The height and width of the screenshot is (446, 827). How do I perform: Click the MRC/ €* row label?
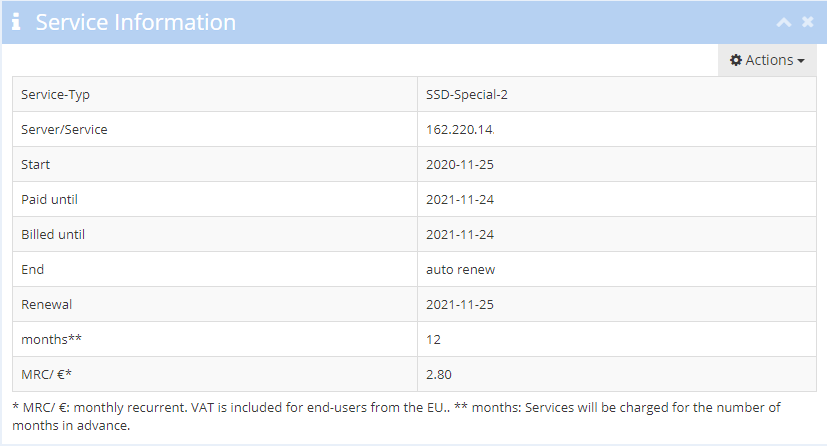(x=46, y=374)
